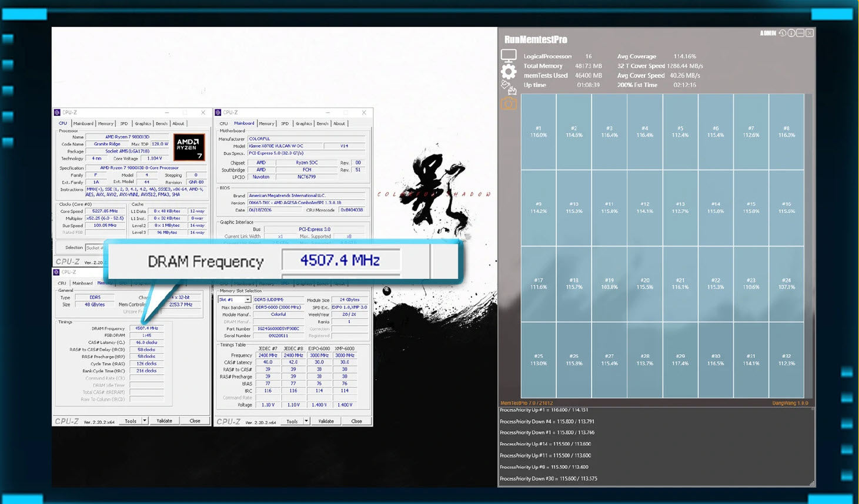This screenshot has width=859, height=504.
Task: Click the Core Voltage value field
Action: pyautogui.click(x=155, y=159)
